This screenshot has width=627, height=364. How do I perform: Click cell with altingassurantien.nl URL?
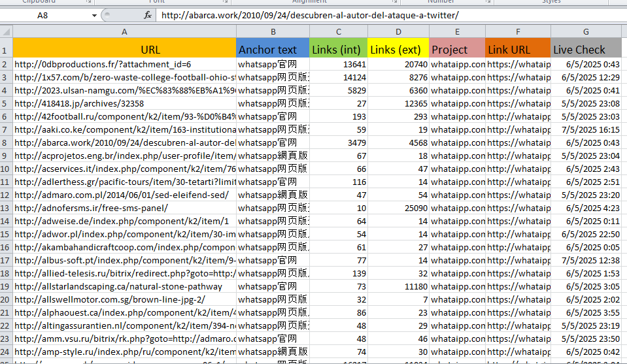[124, 325]
